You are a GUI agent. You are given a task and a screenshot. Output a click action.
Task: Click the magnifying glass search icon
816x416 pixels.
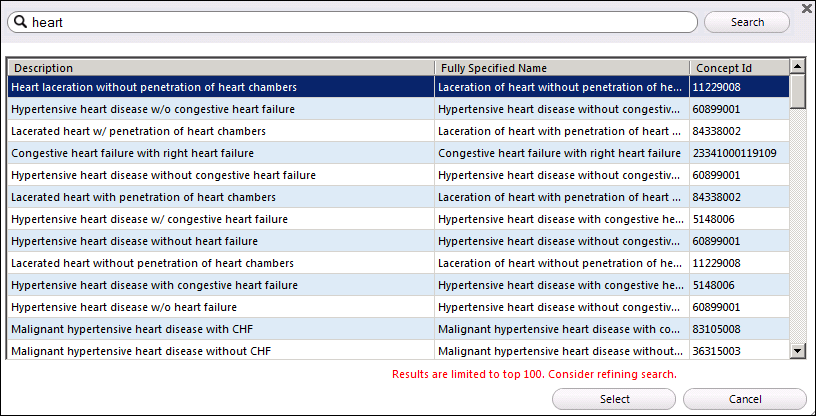[21, 22]
